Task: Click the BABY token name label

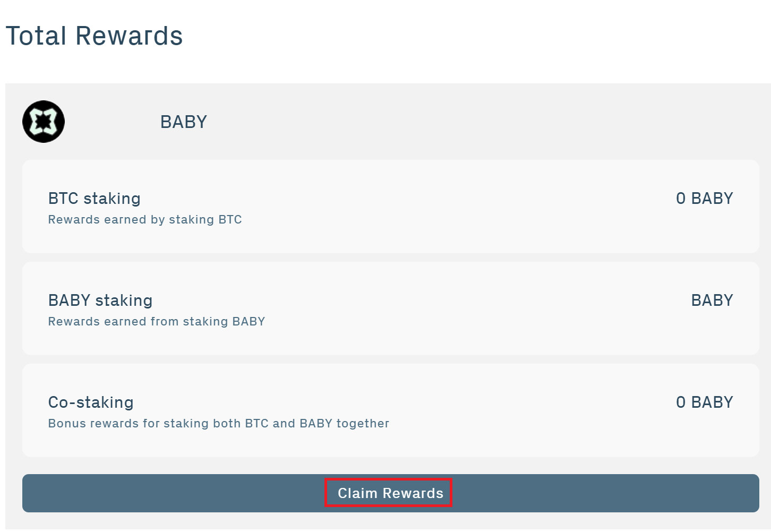Action: 183,122
